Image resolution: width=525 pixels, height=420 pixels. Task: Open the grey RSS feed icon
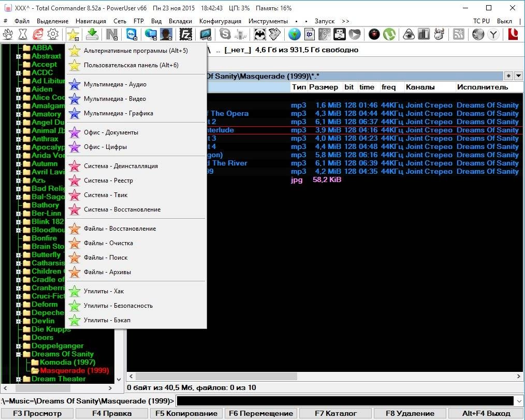(458, 34)
